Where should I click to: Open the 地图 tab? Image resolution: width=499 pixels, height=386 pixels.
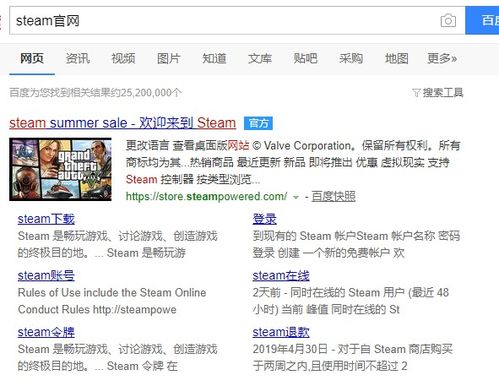[x=397, y=58]
